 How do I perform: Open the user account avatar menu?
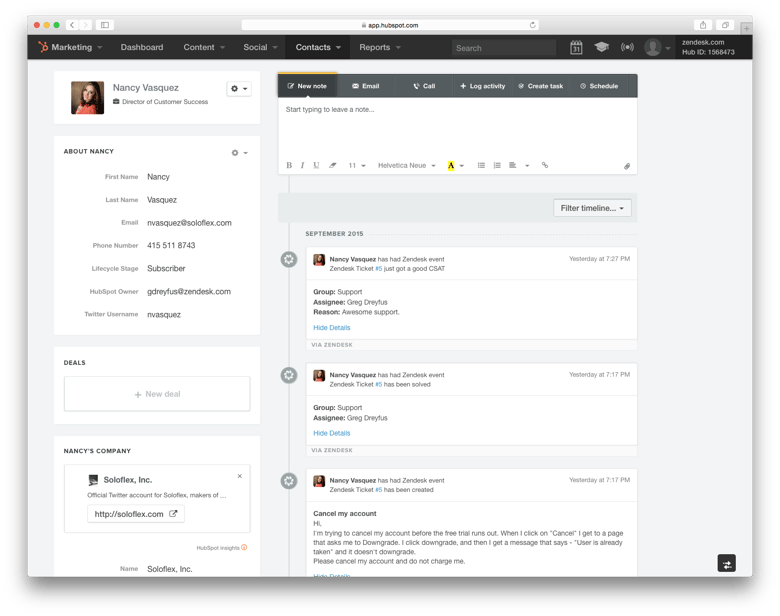pyautogui.click(x=657, y=48)
